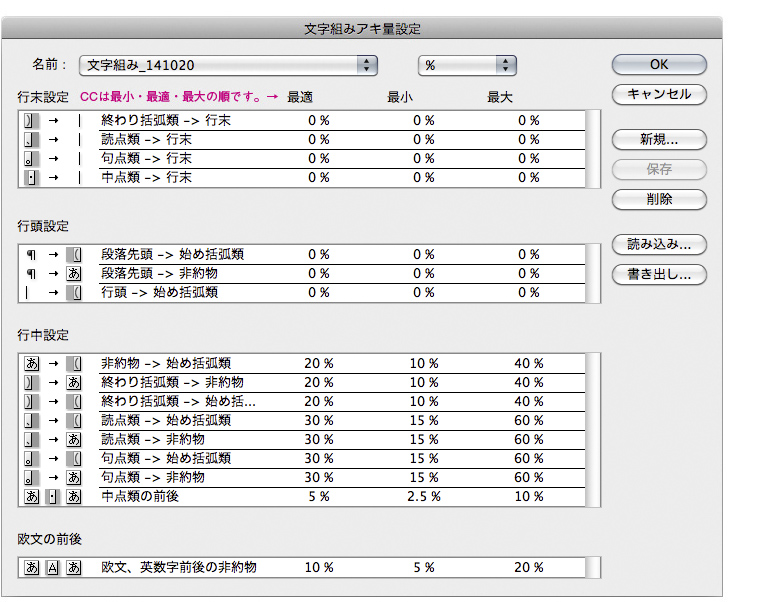Click the 新規... button
Image resolution: width=760 pixels, height=602 pixels.
[x=659, y=139]
